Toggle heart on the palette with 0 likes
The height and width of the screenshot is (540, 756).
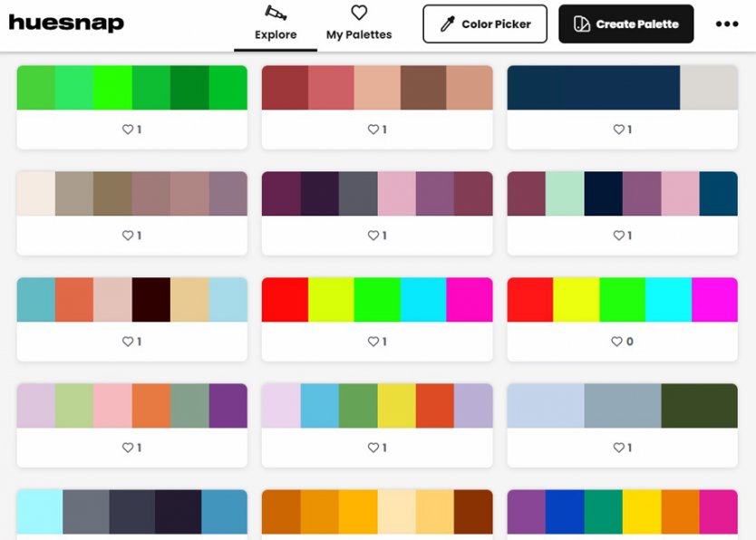coord(617,342)
